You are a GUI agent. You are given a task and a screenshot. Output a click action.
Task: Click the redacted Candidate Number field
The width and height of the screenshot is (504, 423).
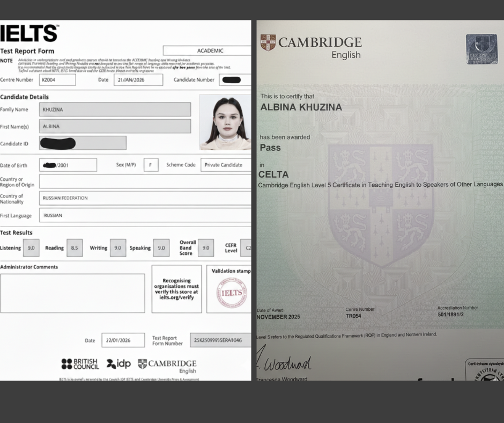(235, 80)
